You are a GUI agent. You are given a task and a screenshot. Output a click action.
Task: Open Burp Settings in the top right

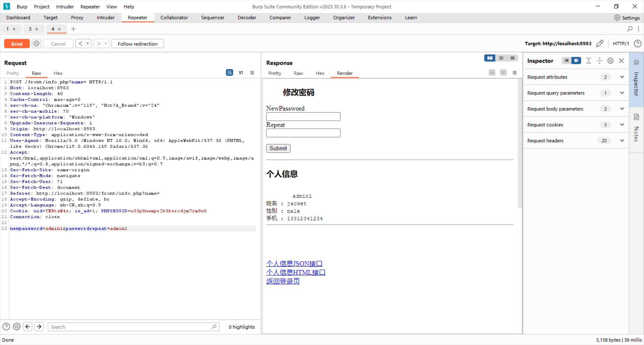pos(627,18)
